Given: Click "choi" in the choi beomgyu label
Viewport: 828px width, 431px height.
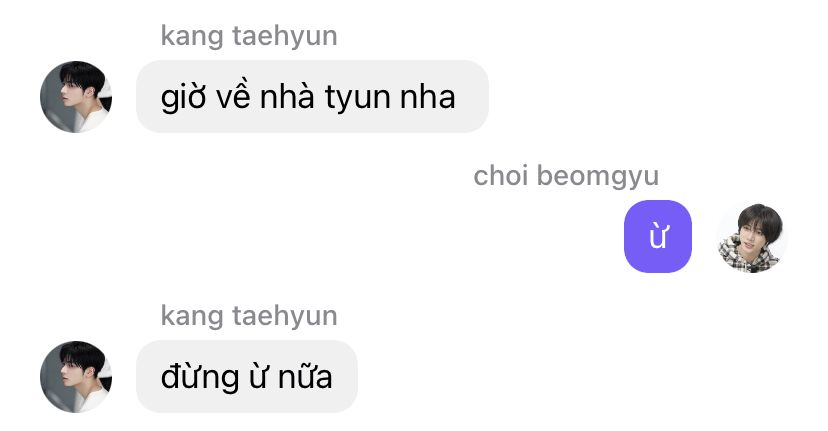Looking at the screenshot, I should pos(501,175).
